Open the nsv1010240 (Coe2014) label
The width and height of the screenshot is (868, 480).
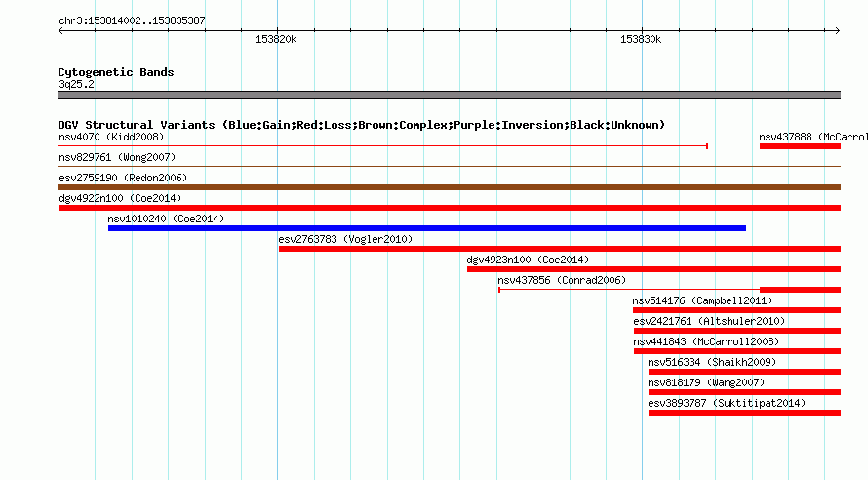(166, 219)
